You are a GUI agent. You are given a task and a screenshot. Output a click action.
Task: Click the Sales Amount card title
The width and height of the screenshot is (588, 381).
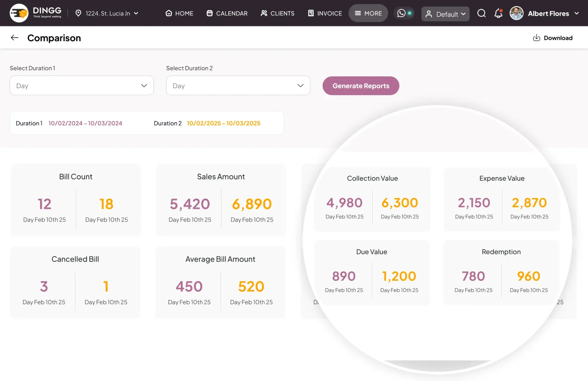221,177
